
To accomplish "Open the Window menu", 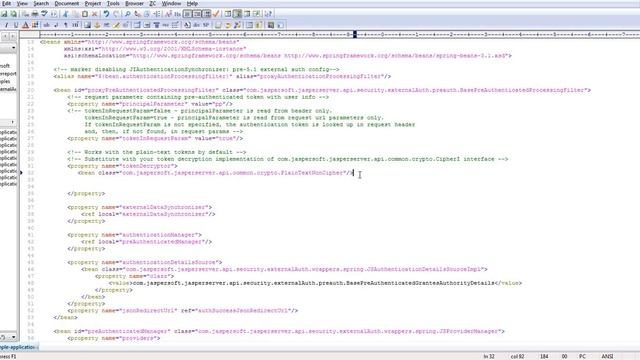I will pos(171,3).
